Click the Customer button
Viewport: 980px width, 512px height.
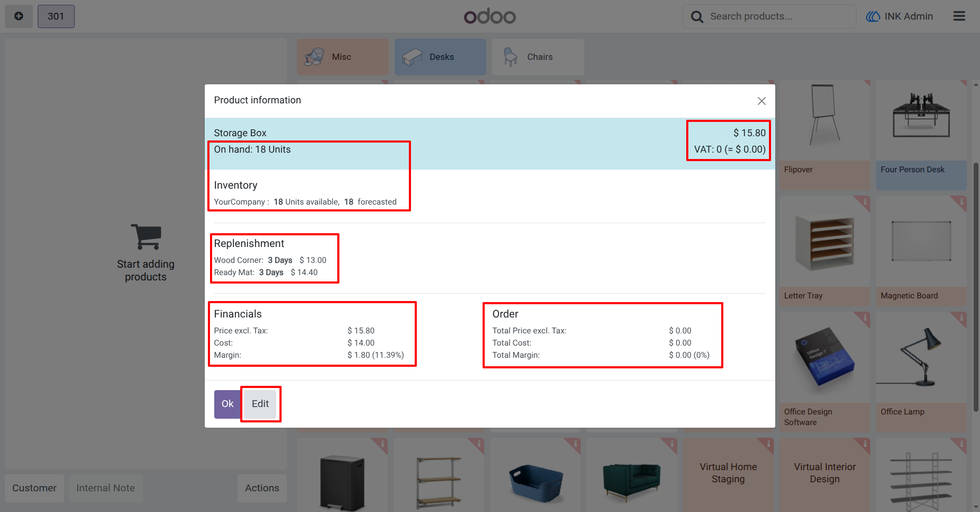(x=34, y=488)
